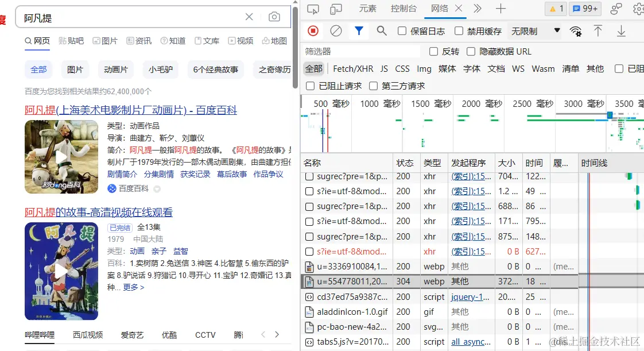Image resolution: width=644 pixels, height=351 pixels.
Task: Toggle 反转 filter checkbox
Action: (x=433, y=51)
